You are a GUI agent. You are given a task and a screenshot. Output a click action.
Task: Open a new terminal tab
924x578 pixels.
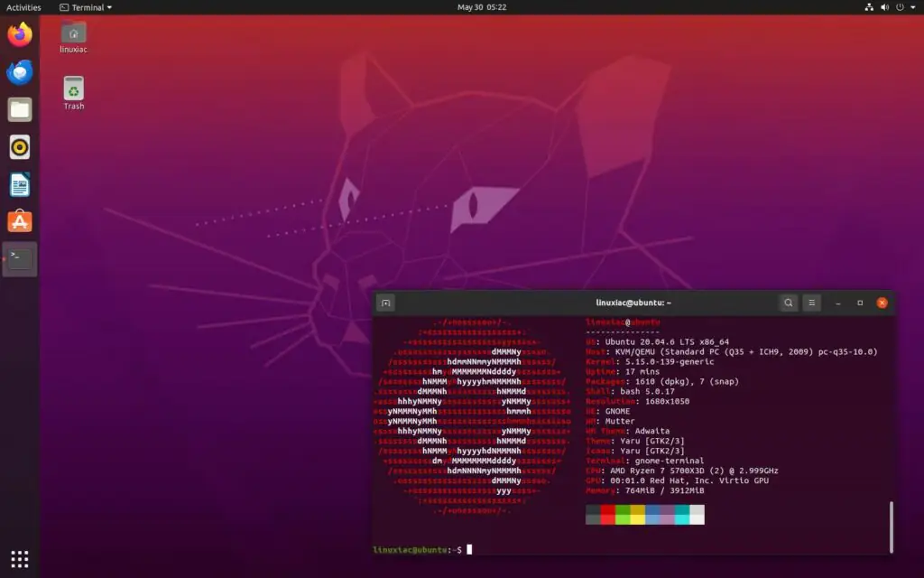pyautogui.click(x=386, y=303)
